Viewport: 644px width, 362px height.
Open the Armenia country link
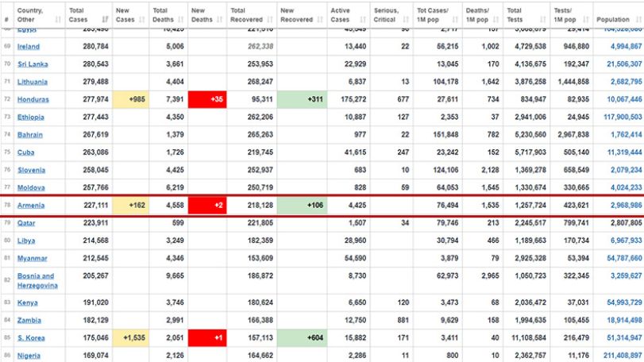pos(31,206)
